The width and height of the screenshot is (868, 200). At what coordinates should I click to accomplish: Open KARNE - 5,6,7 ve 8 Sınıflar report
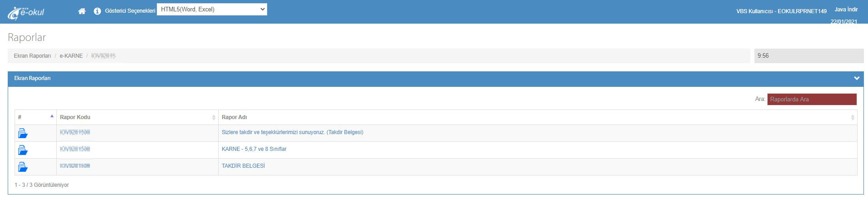pyautogui.click(x=254, y=149)
